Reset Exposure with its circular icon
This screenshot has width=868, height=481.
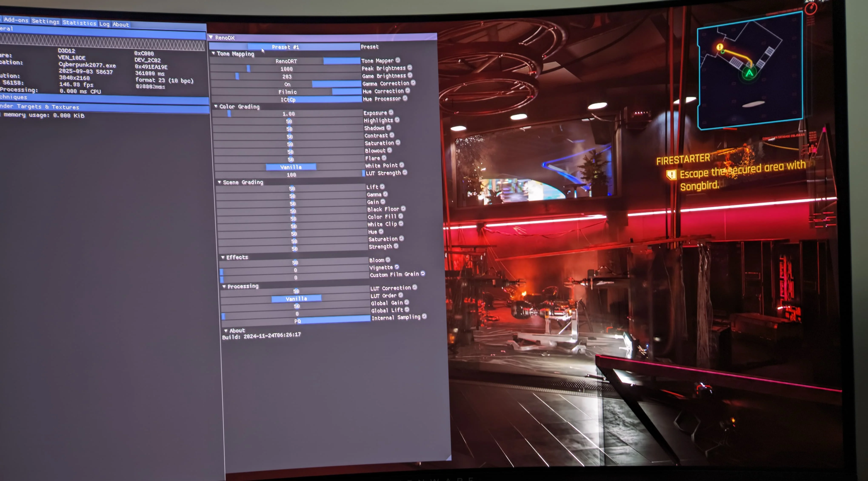[391, 112]
